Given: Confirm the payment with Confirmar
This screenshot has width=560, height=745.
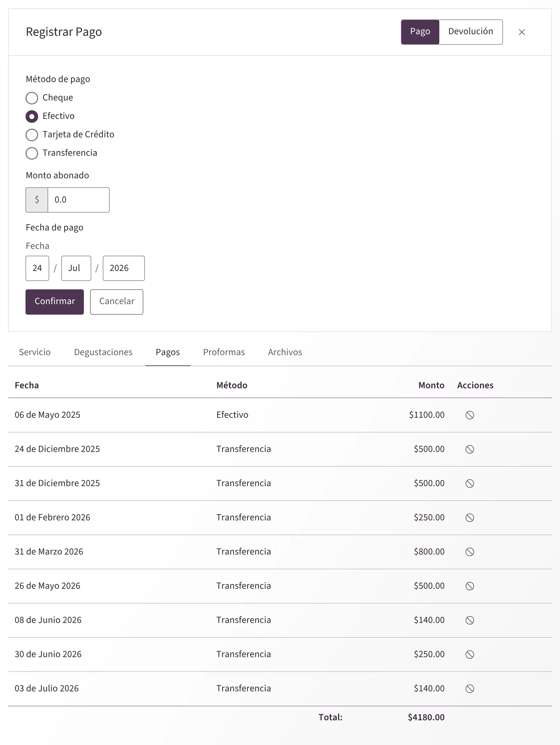Looking at the screenshot, I should pyautogui.click(x=54, y=302).
